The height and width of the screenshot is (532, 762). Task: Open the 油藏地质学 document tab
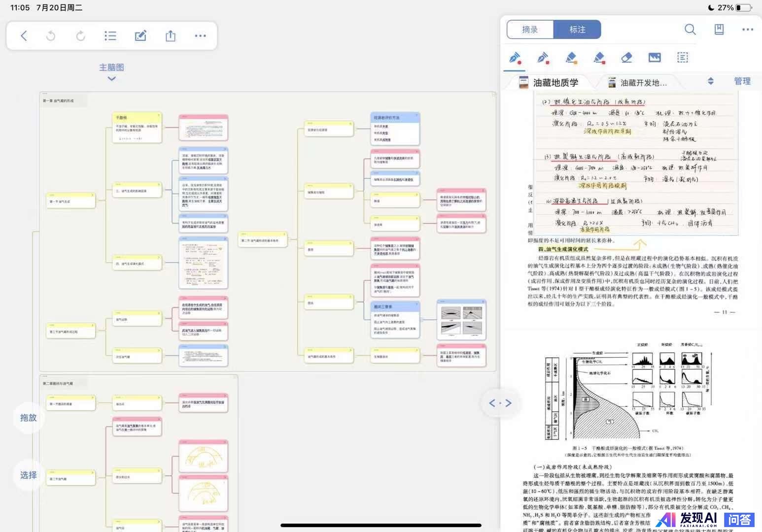(x=549, y=82)
